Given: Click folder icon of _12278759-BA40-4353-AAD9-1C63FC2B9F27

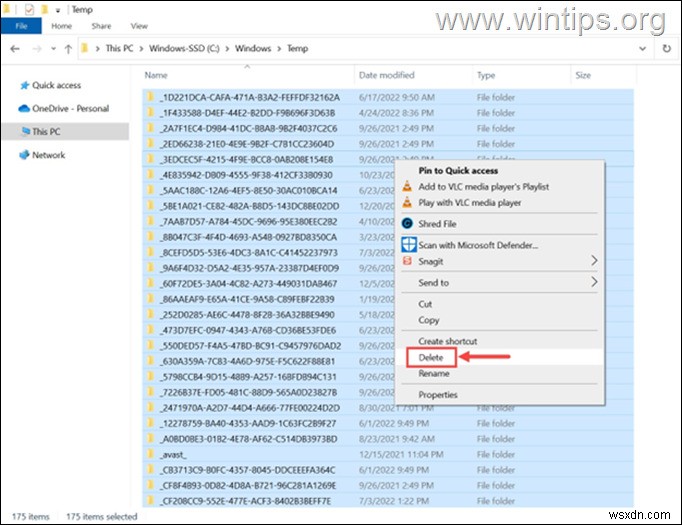Looking at the screenshot, I should point(150,423).
